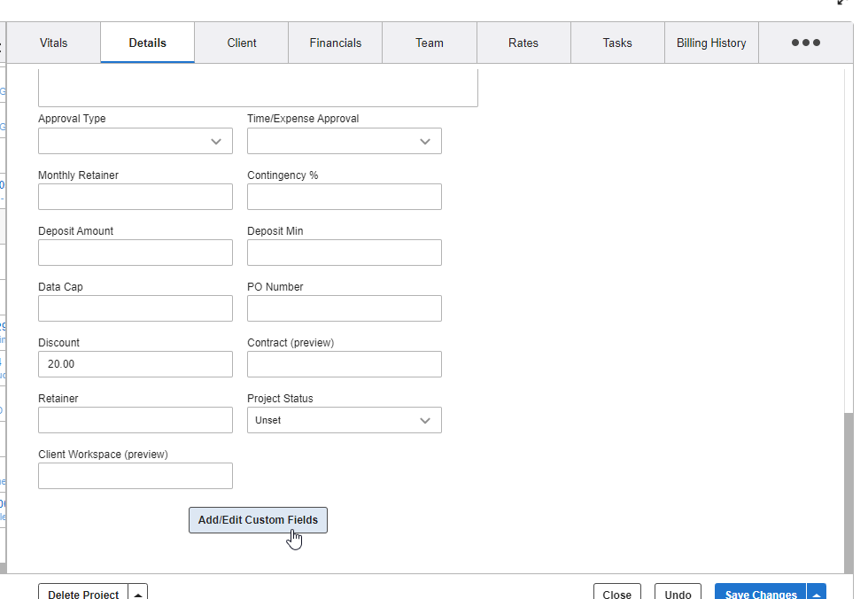
Task: Open the Financials tab
Action: click(335, 42)
